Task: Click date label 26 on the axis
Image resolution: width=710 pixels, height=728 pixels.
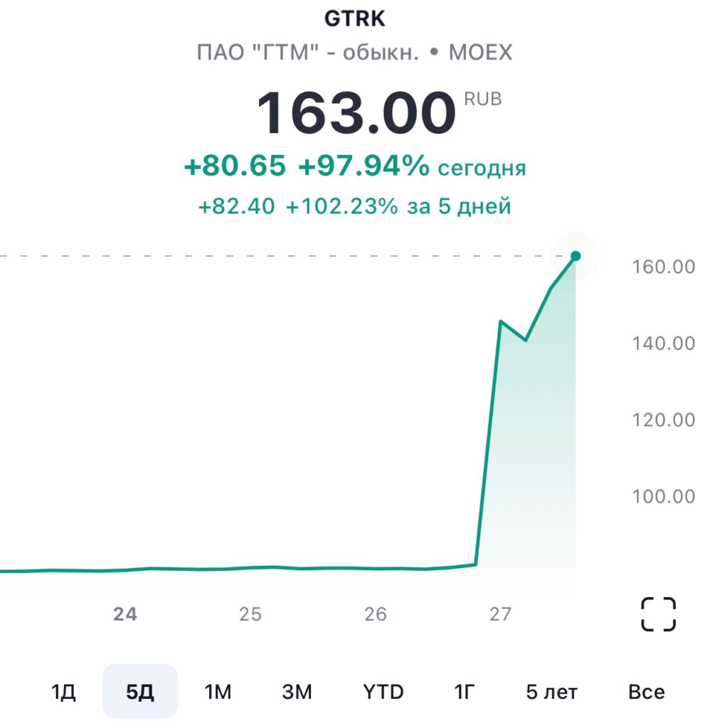Action: pos(376,614)
